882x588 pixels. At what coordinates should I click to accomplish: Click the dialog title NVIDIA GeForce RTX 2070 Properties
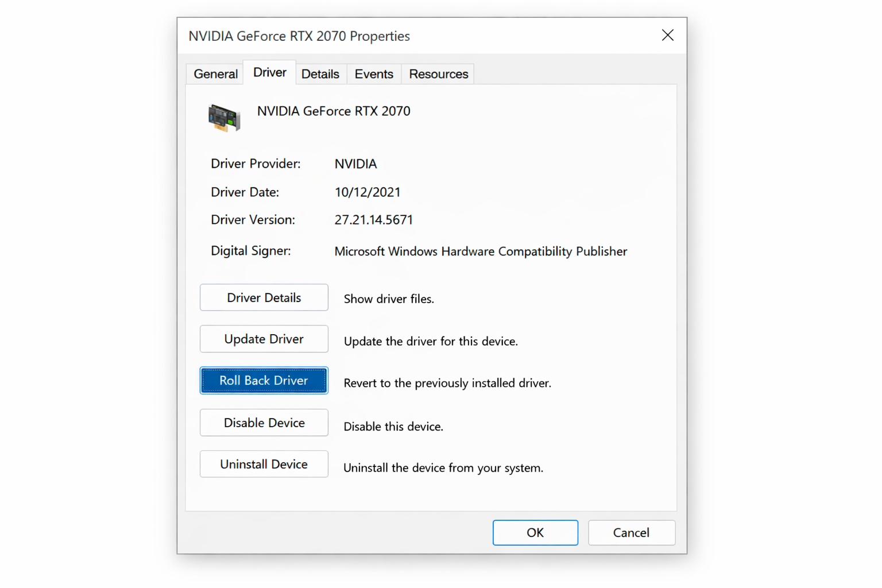pos(299,36)
